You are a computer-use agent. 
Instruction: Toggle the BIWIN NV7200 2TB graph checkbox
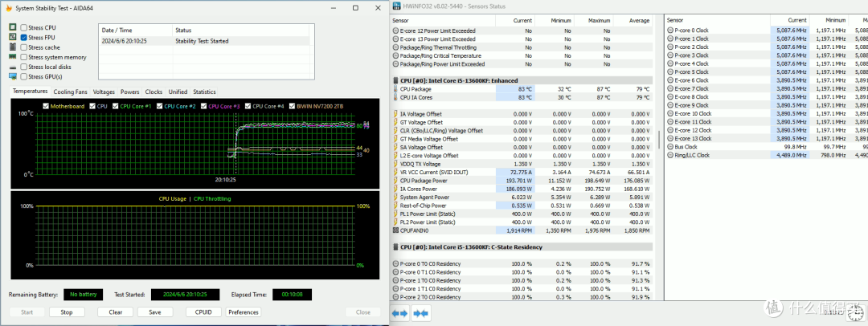(293, 106)
